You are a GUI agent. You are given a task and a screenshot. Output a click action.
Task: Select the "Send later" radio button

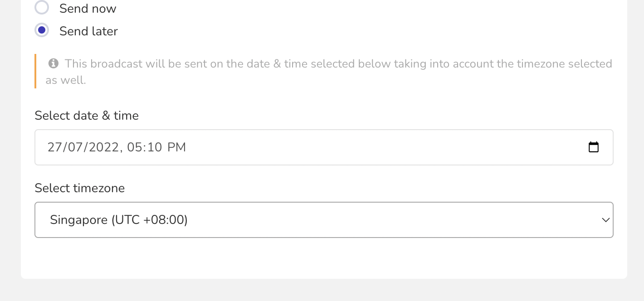pos(42,30)
